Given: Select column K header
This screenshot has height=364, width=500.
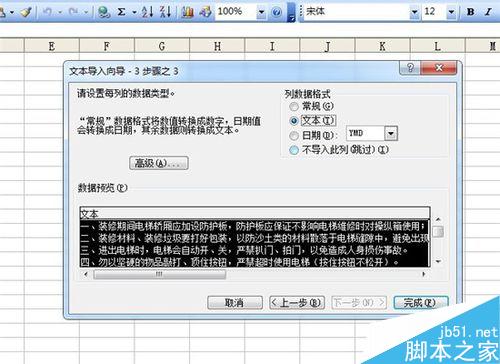Looking at the screenshot, I should pos(382,46).
